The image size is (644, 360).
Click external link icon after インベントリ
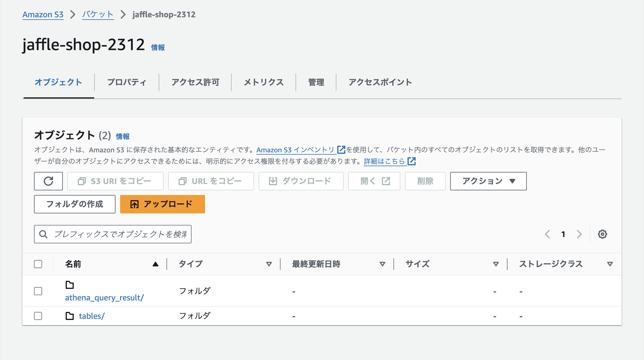341,150
